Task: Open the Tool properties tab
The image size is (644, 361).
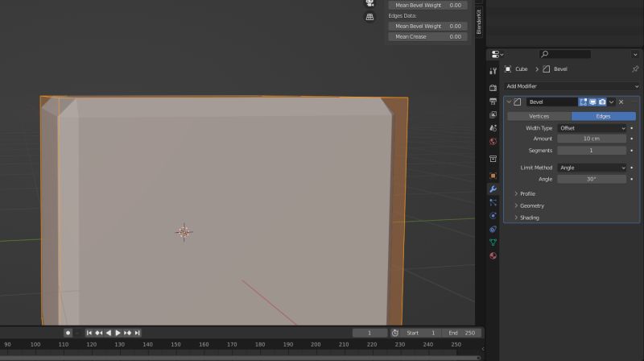Action: (x=493, y=71)
